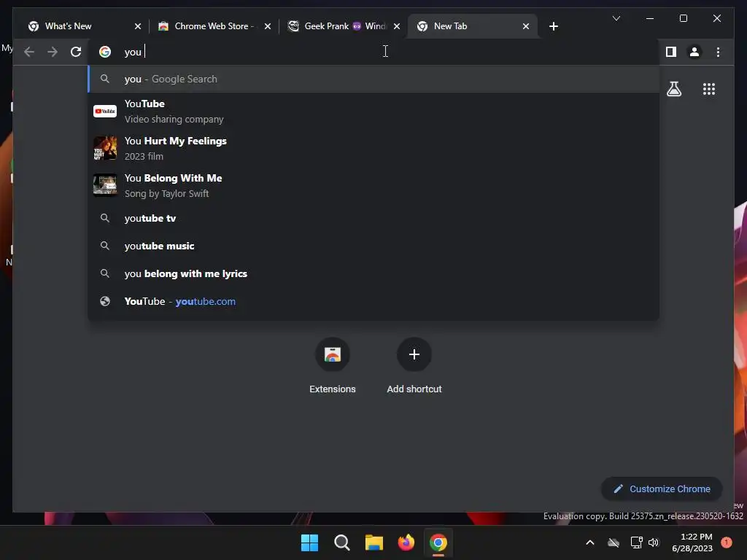Image resolution: width=747 pixels, height=560 pixels.
Task: Open the YouTube - youtube.com URL suggestion
Action: coord(373,301)
